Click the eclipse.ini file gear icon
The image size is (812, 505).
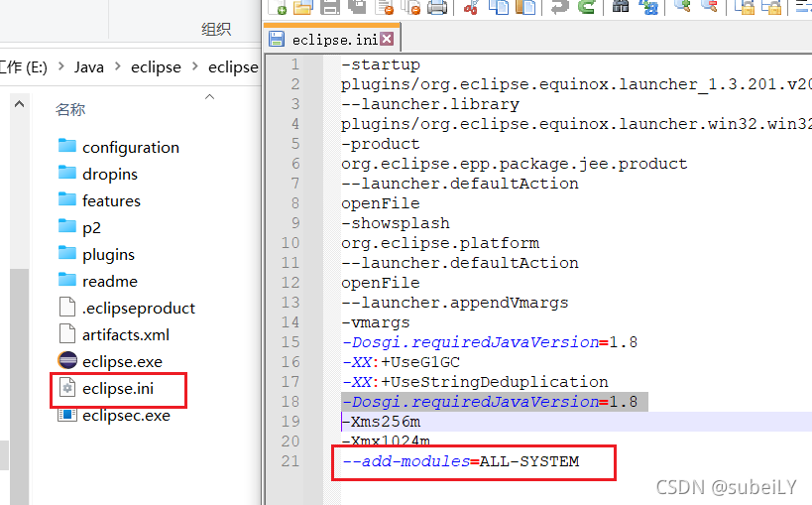[67, 388]
